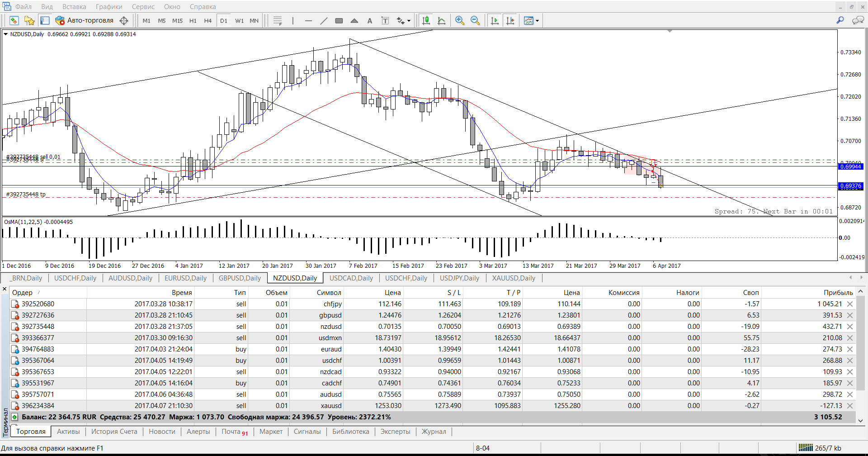Open the New Order window icon
The height and width of the screenshot is (456, 868).
click(14, 20)
